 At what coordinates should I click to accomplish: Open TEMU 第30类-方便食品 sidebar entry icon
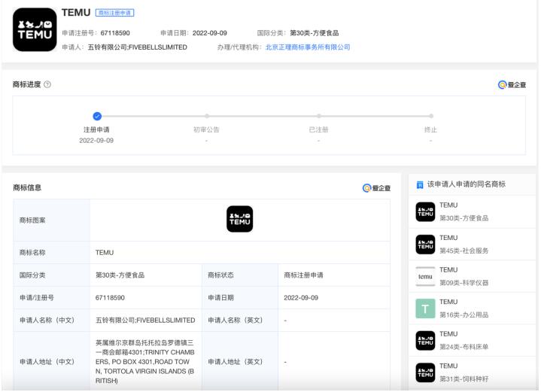(426, 211)
